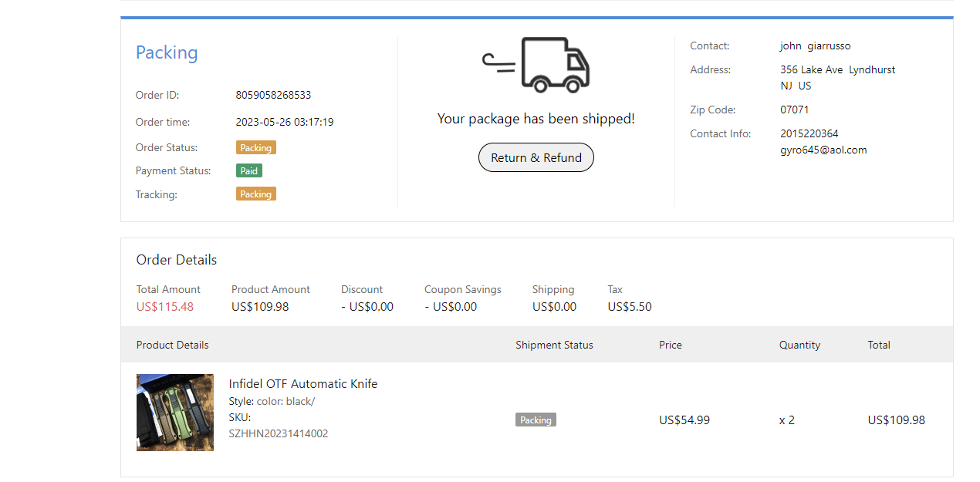Click the green Paid payment status badge
980x482 pixels.
pyautogui.click(x=248, y=170)
